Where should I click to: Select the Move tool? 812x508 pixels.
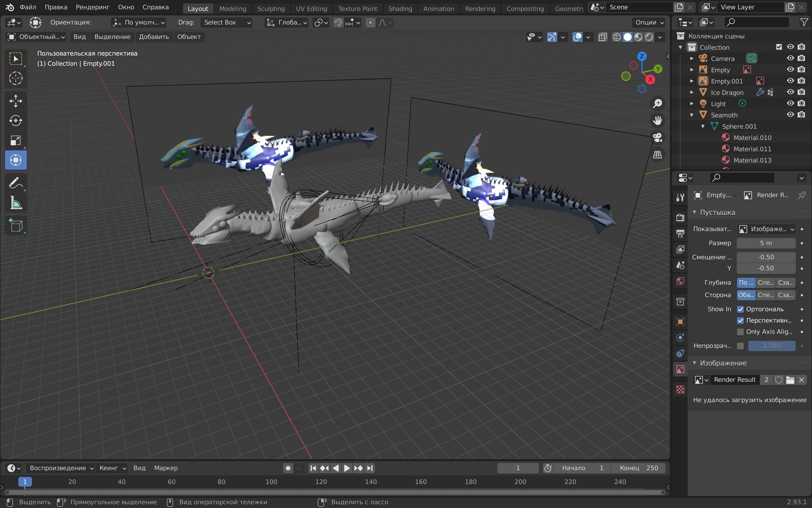16,101
